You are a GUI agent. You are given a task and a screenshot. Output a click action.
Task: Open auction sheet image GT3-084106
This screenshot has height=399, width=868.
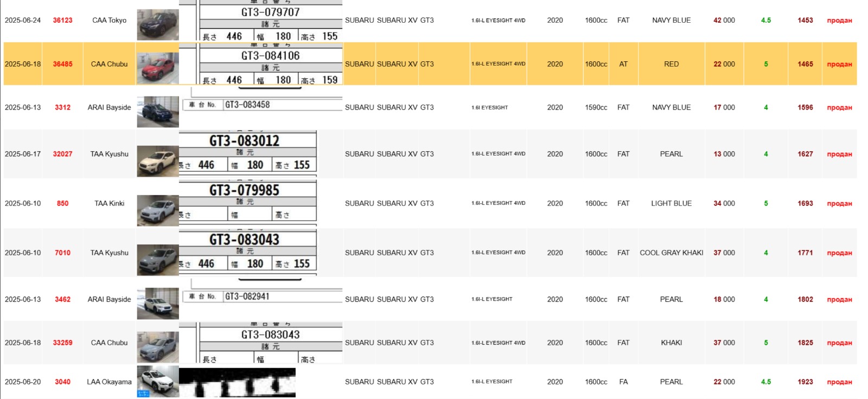tap(261, 64)
